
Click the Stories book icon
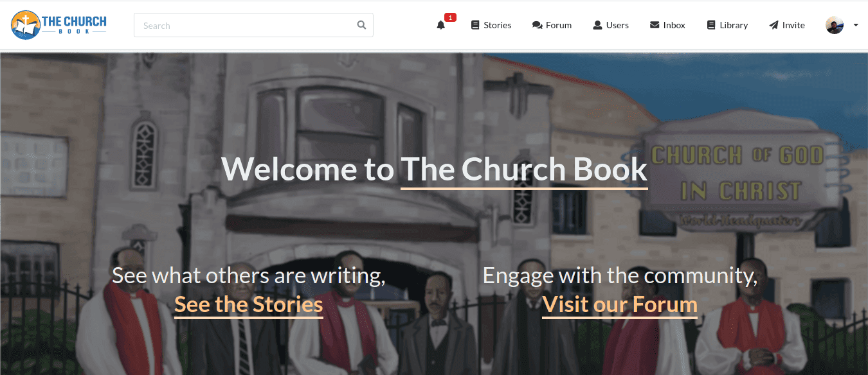475,25
